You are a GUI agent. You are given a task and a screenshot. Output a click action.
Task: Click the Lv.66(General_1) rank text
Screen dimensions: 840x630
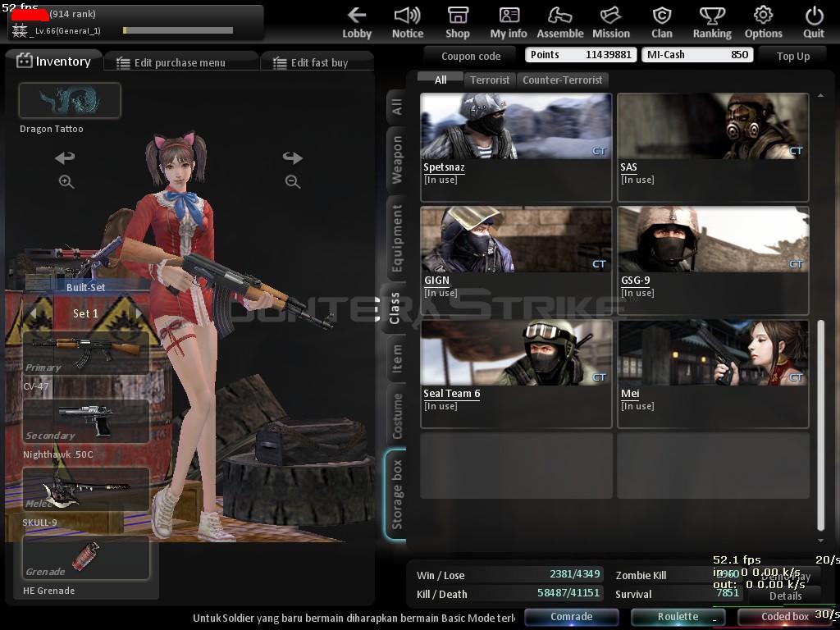68,30
